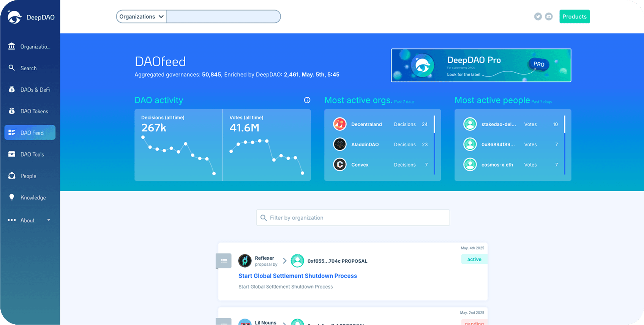Click the DeepDAO logo icon
The width and height of the screenshot is (644, 325).
[x=14, y=17]
